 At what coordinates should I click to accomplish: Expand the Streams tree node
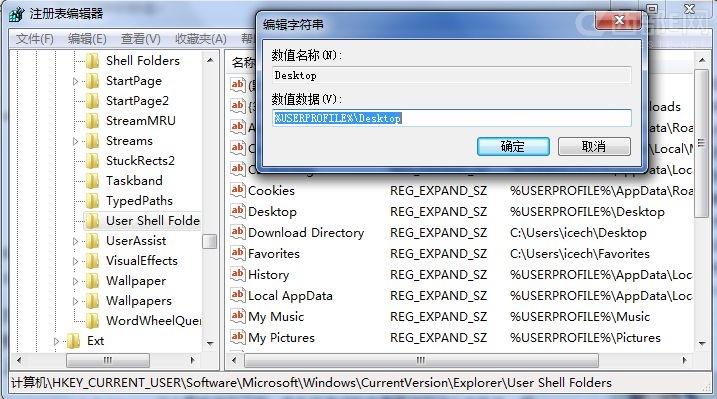[75, 141]
